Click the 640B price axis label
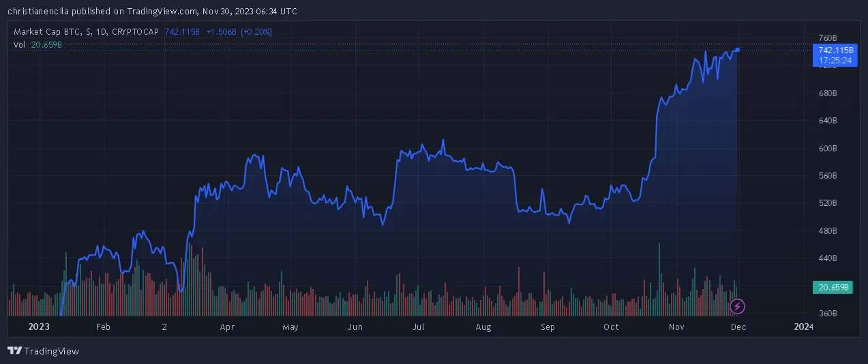Image resolution: width=868 pixels, height=364 pixels. (826, 121)
